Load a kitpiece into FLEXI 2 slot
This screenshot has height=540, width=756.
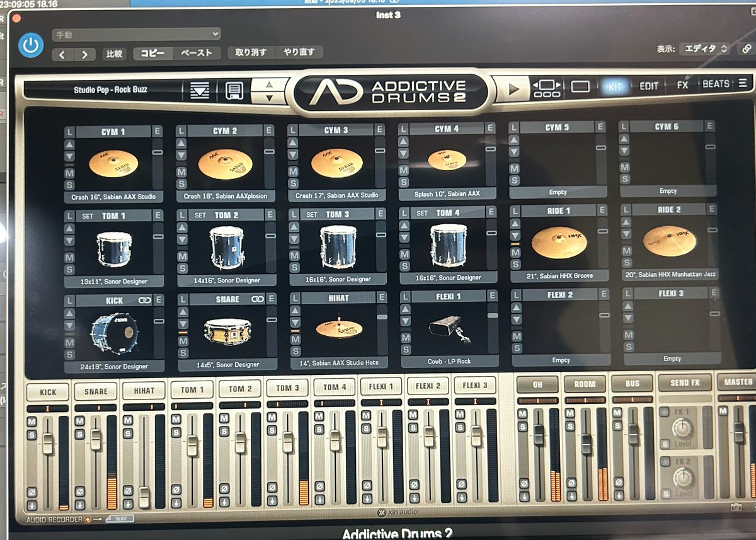coord(515,295)
